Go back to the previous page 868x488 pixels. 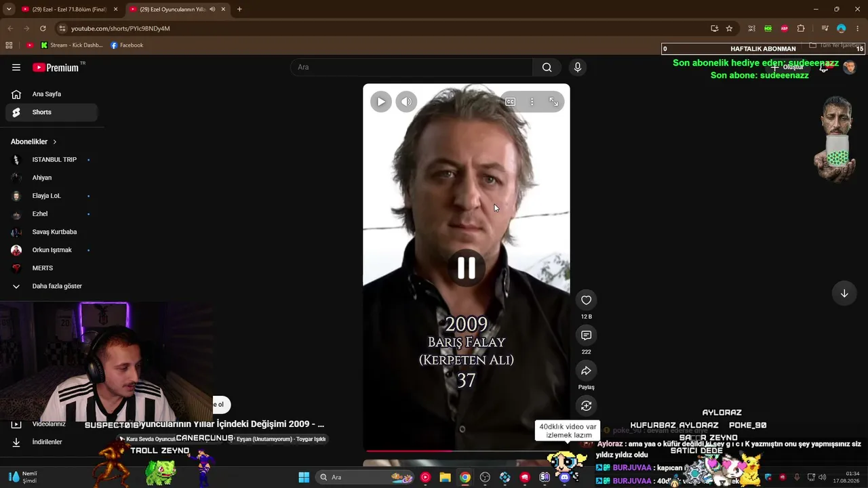coord(10,28)
